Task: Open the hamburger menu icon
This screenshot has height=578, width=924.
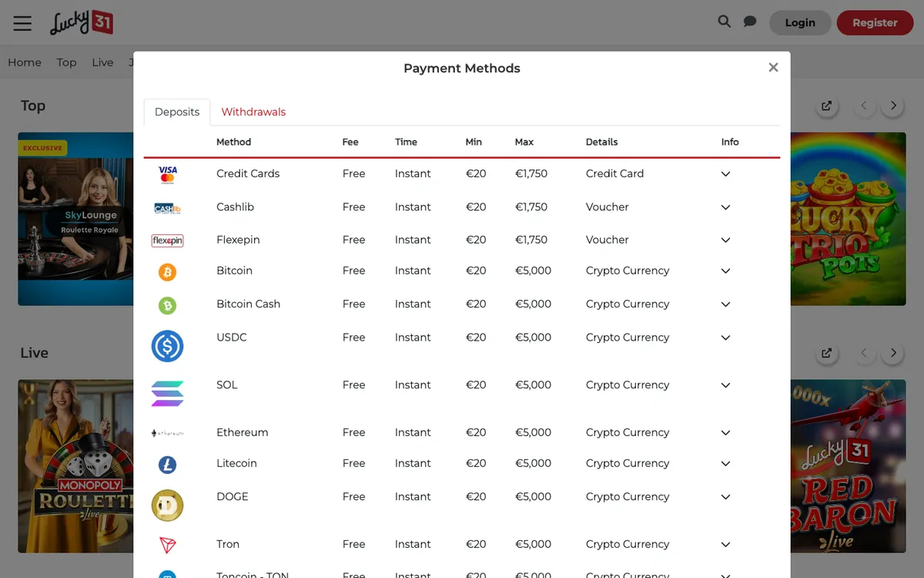Action: coord(22,23)
